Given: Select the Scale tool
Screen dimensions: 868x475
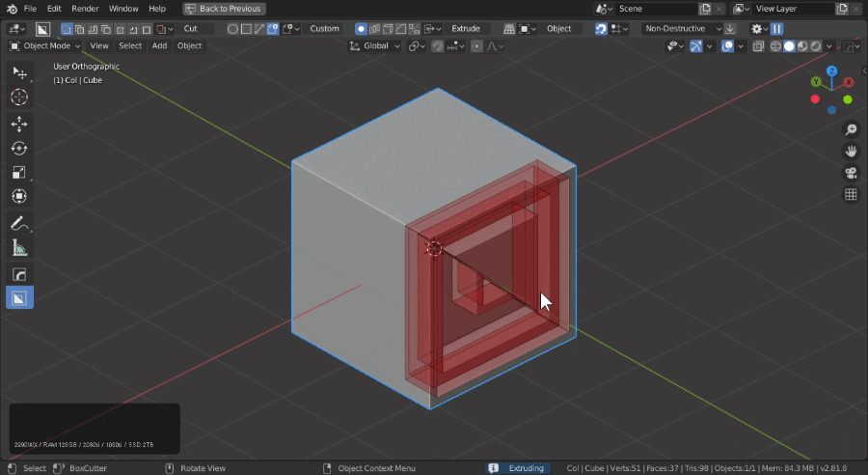Looking at the screenshot, I should (x=19, y=173).
